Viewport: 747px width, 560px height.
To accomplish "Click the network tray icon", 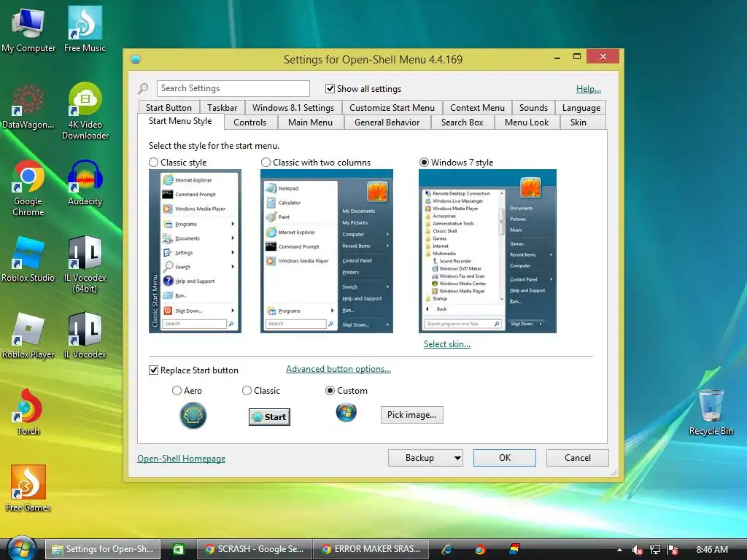I will pos(655,550).
